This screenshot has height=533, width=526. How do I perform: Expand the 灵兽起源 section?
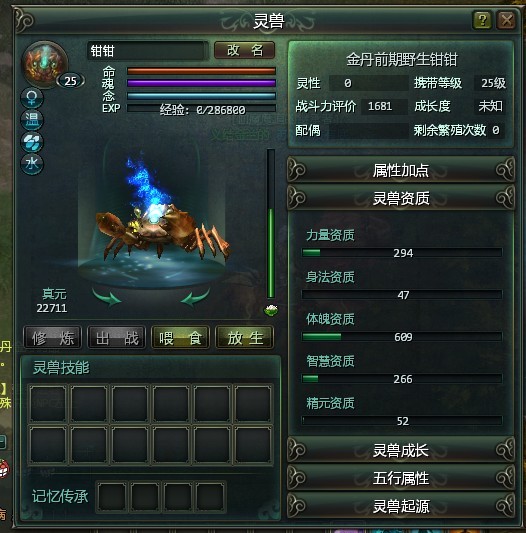[x=401, y=506]
